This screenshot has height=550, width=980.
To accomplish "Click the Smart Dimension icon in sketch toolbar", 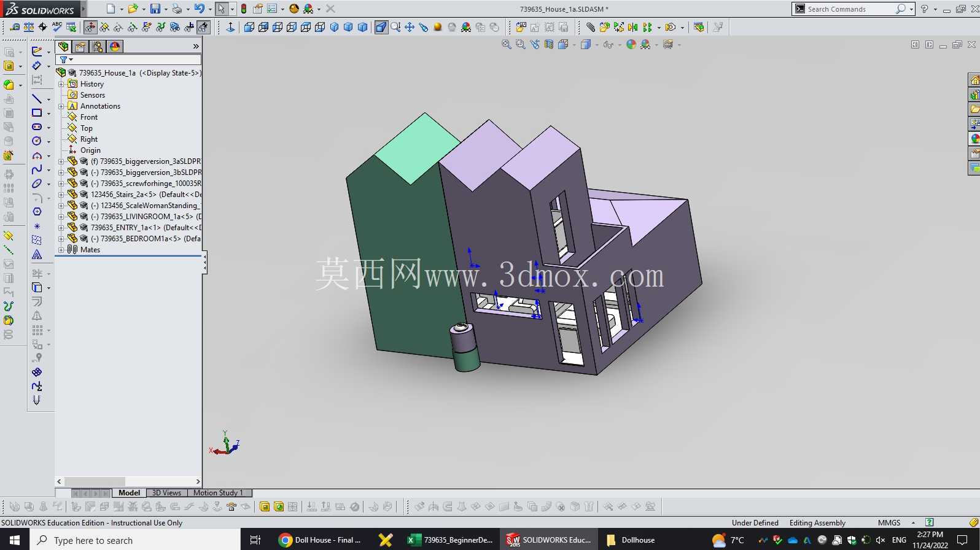I will 37,66.
